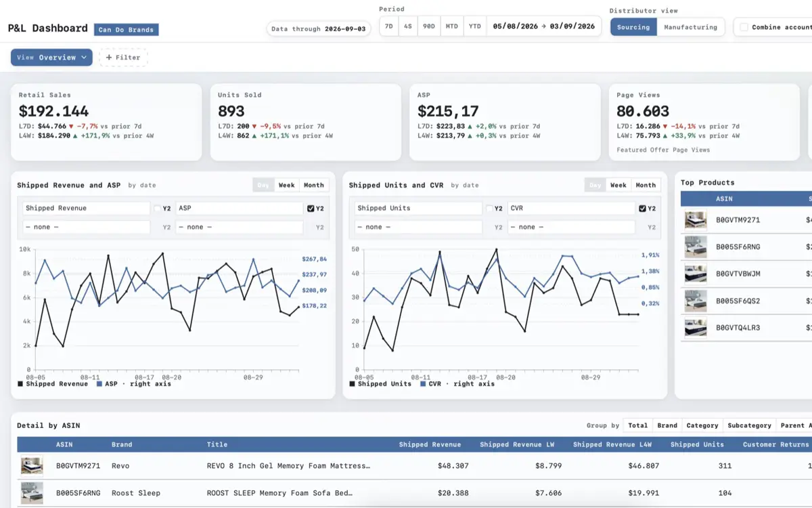Viewport: 812px width, 508px height.
Task: Open the none dropdown below CVR
Action: [571, 227]
